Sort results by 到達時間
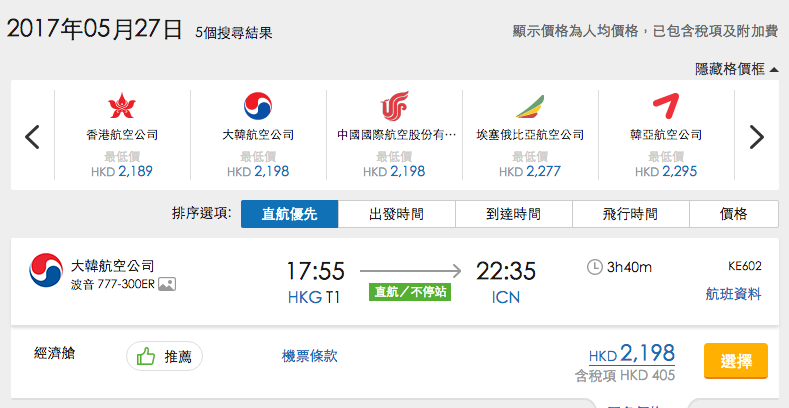This screenshot has width=789, height=408. (x=514, y=214)
